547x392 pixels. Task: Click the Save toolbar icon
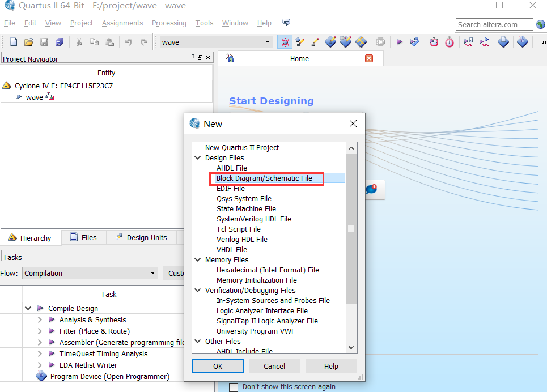(x=44, y=42)
